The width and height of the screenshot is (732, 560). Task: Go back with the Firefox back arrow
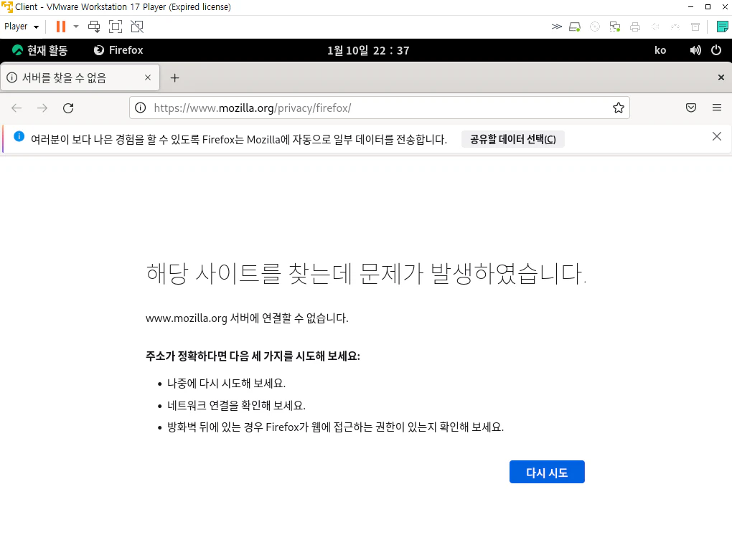[17, 108]
